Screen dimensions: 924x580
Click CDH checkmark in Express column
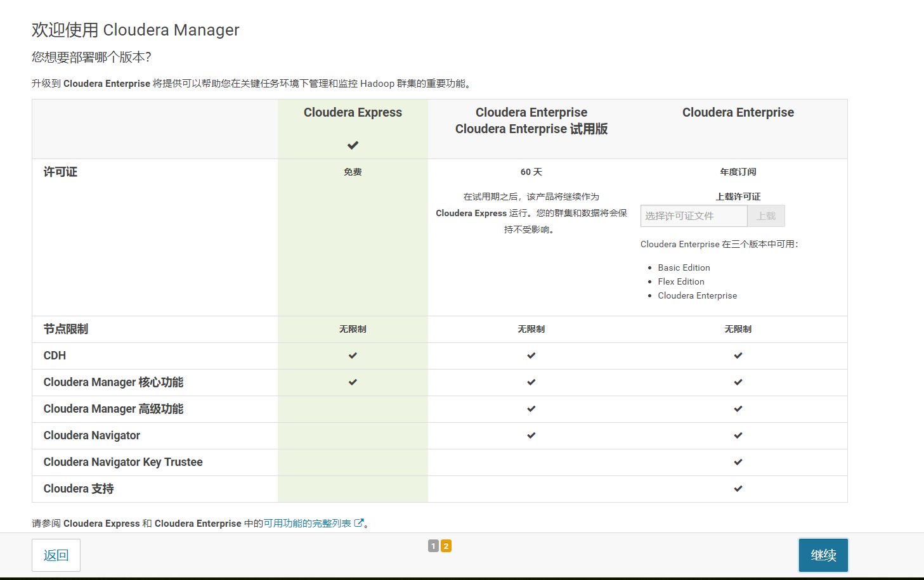[353, 356]
